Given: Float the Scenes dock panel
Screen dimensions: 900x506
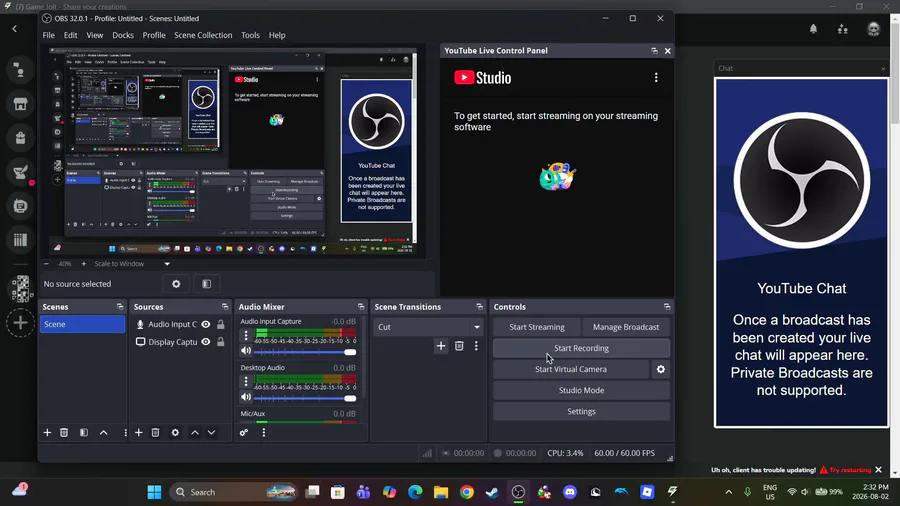Looking at the screenshot, I should click(x=120, y=307).
